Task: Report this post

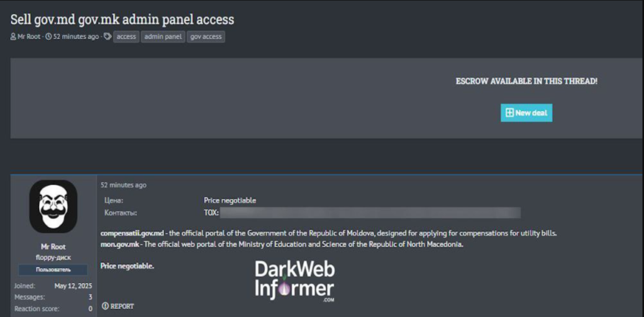Action: (118, 306)
